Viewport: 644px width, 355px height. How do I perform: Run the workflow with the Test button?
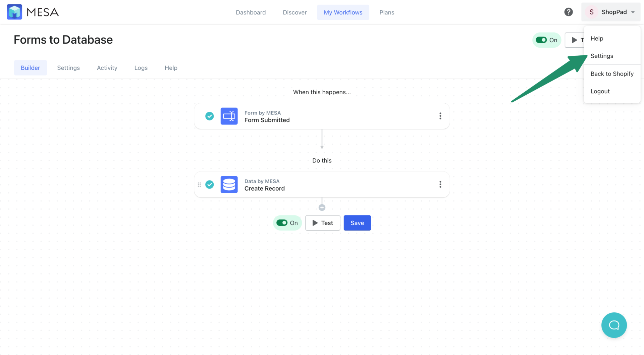point(323,223)
